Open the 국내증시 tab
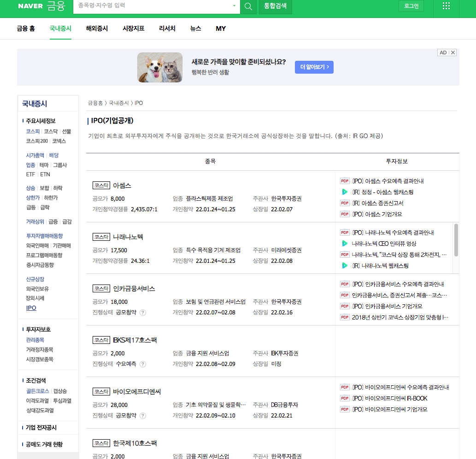The image size is (476, 459). click(60, 29)
